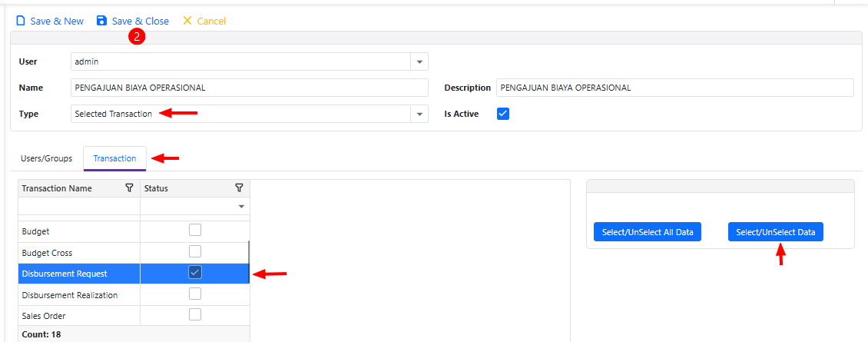Click the Save & Close label
Image resolution: width=868 pixels, height=342 pixels.
pyautogui.click(x=141, y=21)
